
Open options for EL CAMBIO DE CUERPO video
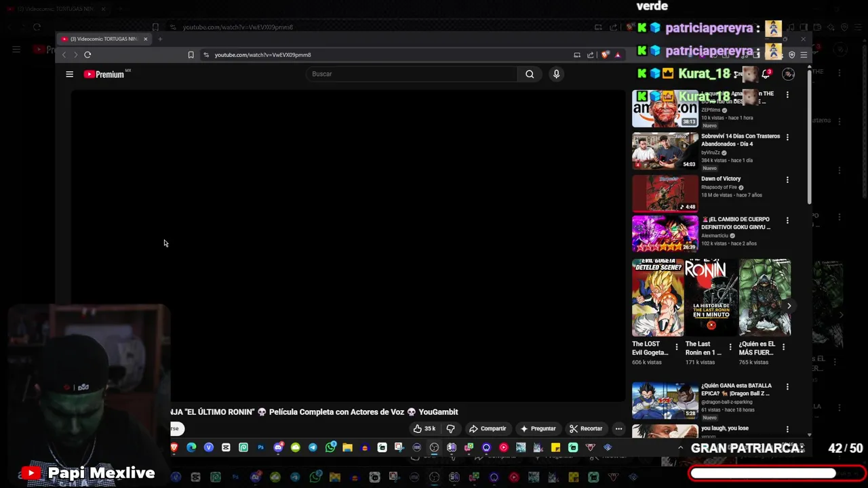tap(787, 220)
